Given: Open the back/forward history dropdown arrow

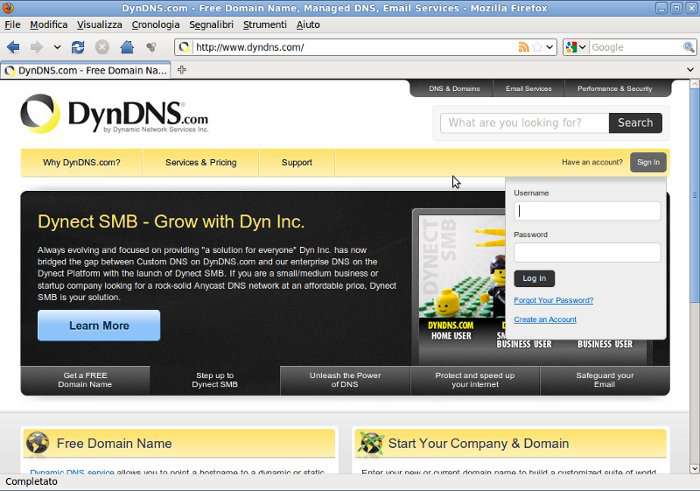Looking at the screenshot, I should coord(57,47).
